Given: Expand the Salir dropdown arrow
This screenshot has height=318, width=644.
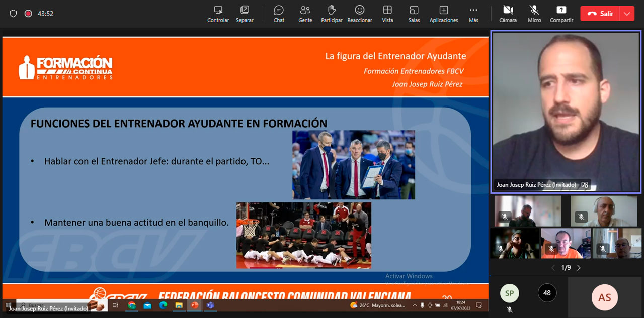Looking at the screenshot, I should coord(627,14).
